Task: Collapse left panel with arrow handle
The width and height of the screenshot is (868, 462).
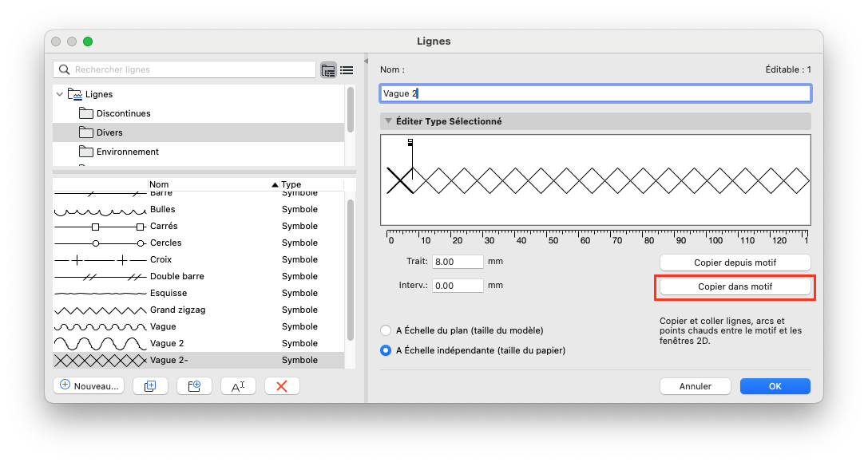Action: pyautogui.click(x=366, y=61)
